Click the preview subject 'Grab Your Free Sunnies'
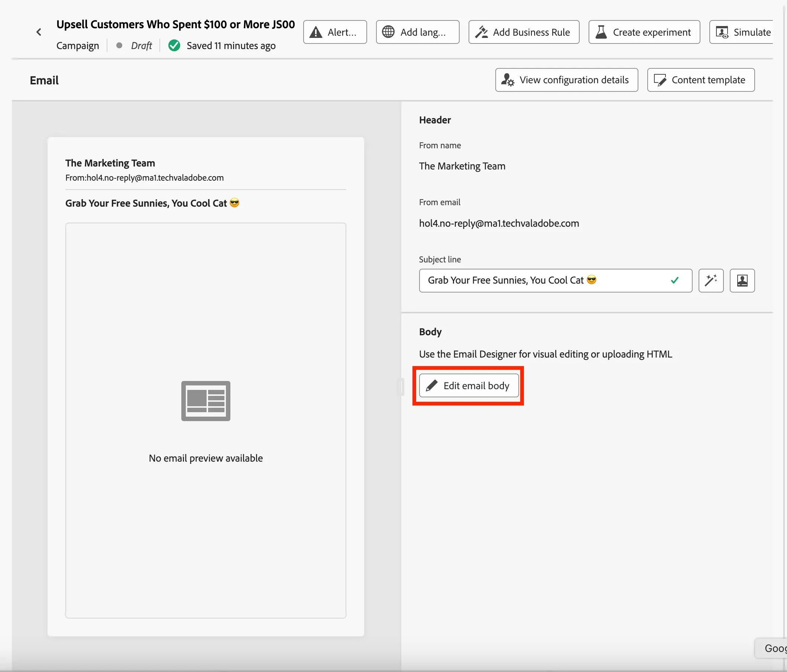This screenshot has width=787, height=672. coord(152,203)
